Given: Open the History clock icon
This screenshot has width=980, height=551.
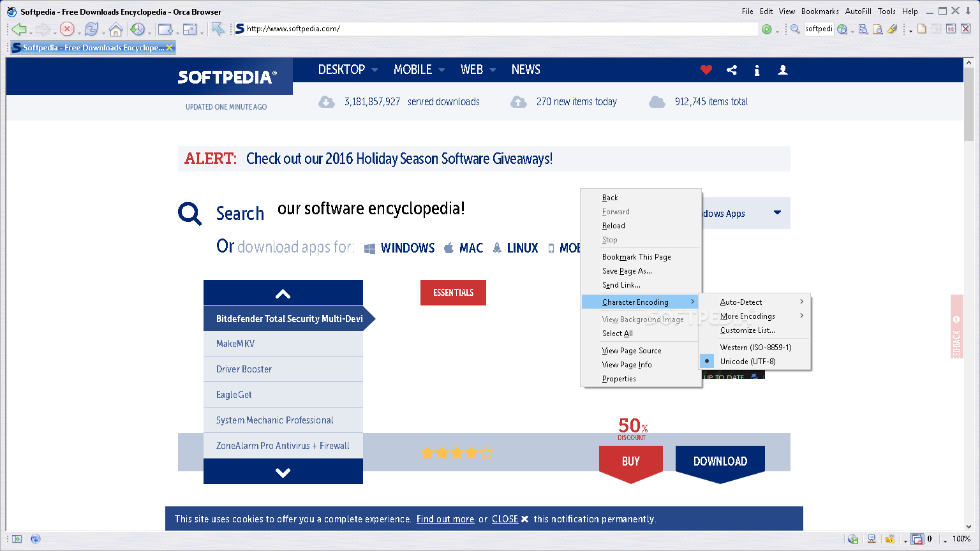Looking at the screenshot, I should click(x=138, y=29).
